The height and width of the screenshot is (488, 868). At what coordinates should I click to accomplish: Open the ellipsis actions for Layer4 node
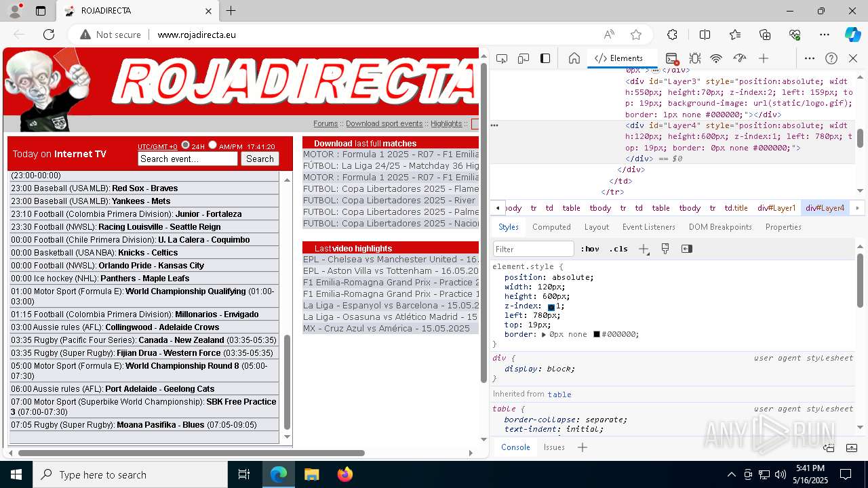coord(494,125)
